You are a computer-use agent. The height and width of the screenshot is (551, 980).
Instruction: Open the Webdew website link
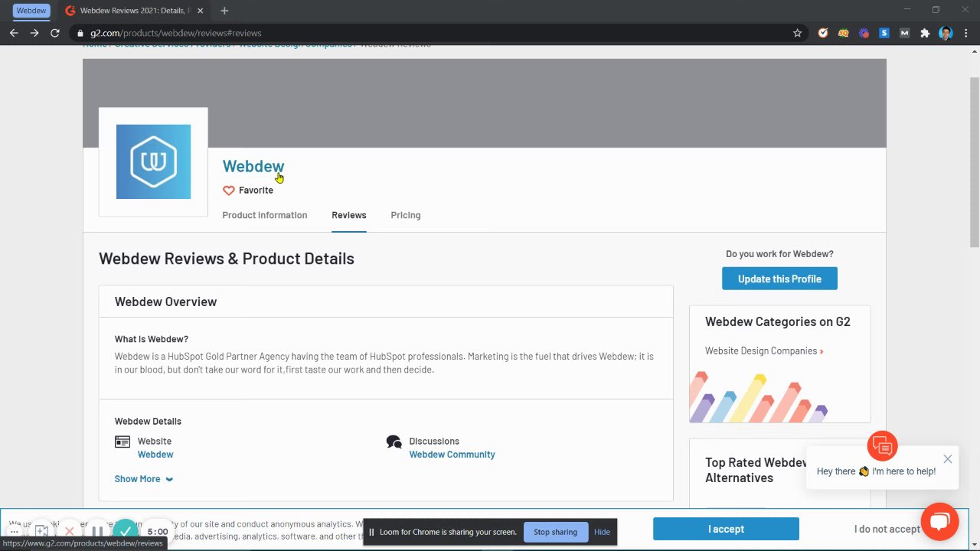click(x=155, y=455)
